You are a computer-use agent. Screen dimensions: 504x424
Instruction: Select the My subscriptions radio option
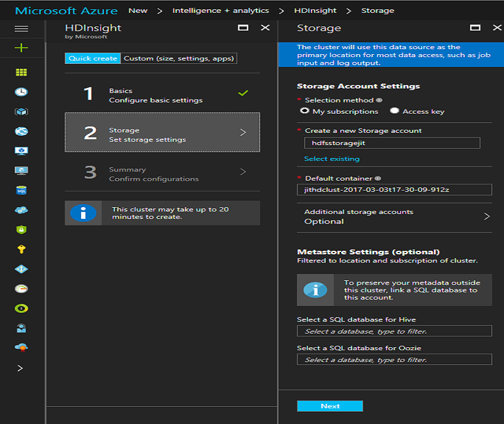point(304,111)
